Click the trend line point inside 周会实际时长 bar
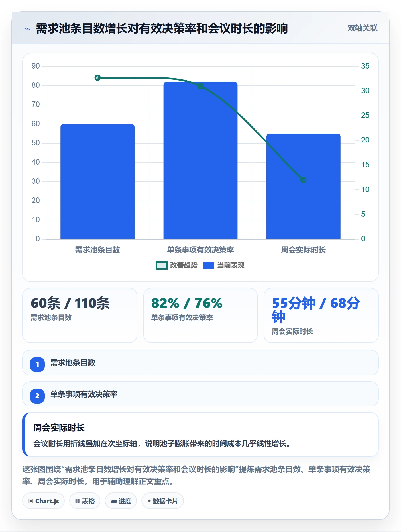401x532 pixels. coord(303,180)
